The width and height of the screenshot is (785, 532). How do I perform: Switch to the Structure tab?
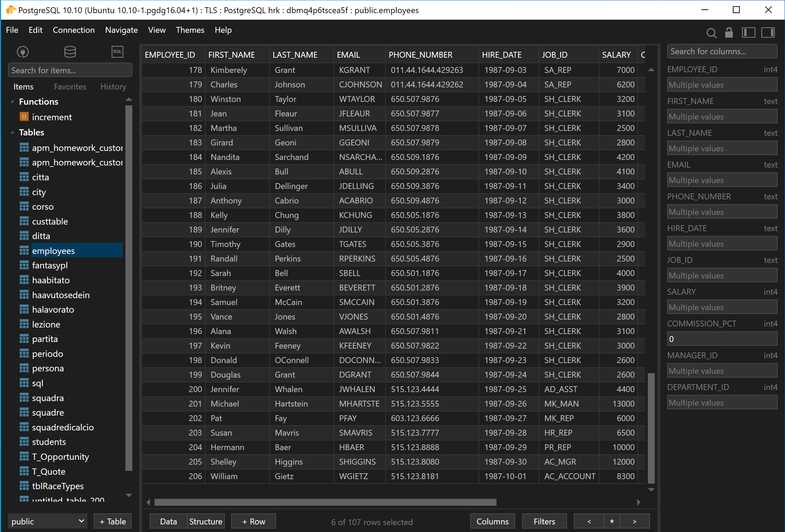click(x=205, y=522)
